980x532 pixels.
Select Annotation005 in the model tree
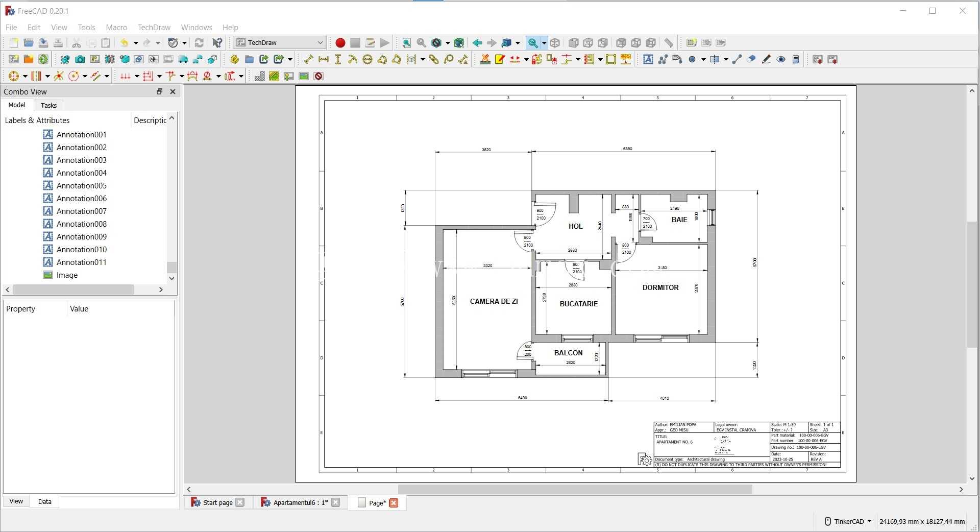click(82, 185)
